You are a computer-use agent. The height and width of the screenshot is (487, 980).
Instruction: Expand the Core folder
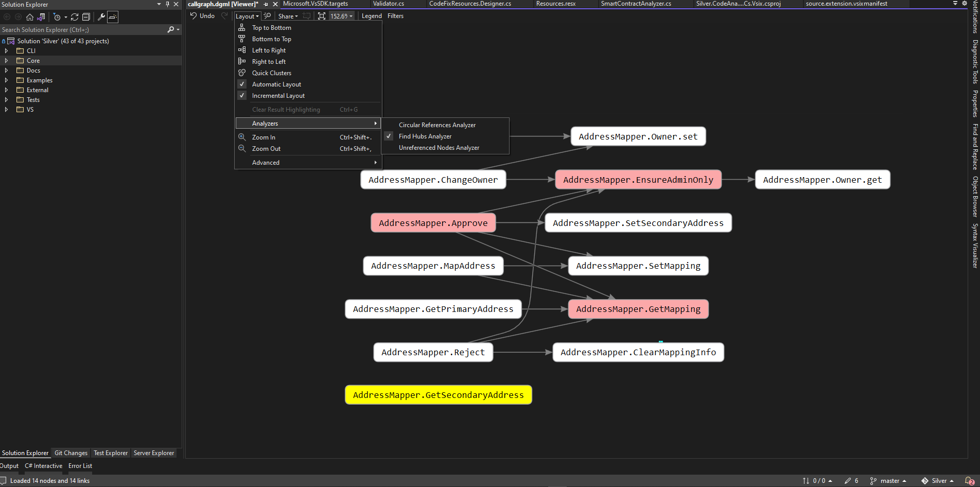(6, 61)
